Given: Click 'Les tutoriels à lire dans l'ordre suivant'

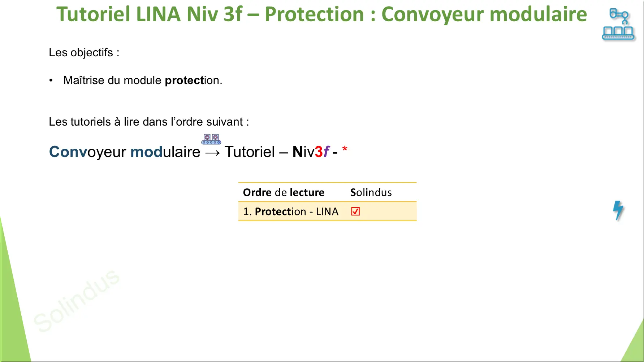Looking at the screenshot, I should (x=149, y=122).
